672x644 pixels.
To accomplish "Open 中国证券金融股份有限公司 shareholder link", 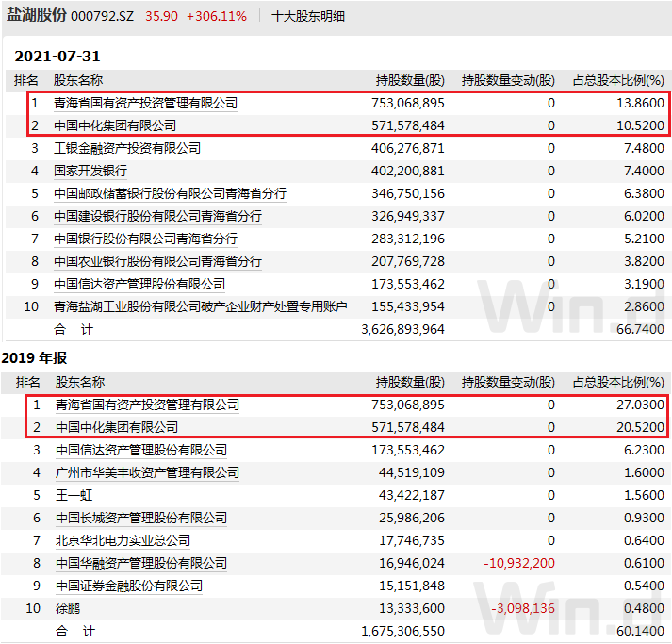I will pyautogui.click(x=129, y=586).
